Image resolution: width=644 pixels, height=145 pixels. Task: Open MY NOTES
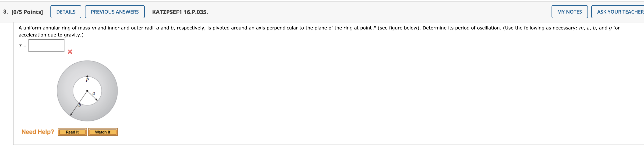point(570,12)
